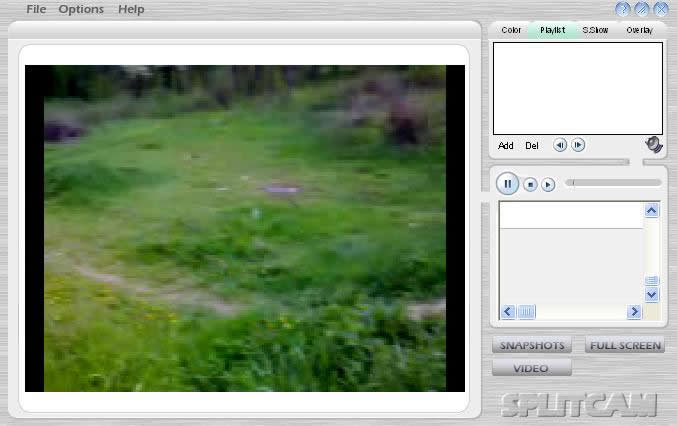
Task: Click the playback seek slider
Action: 614,183
